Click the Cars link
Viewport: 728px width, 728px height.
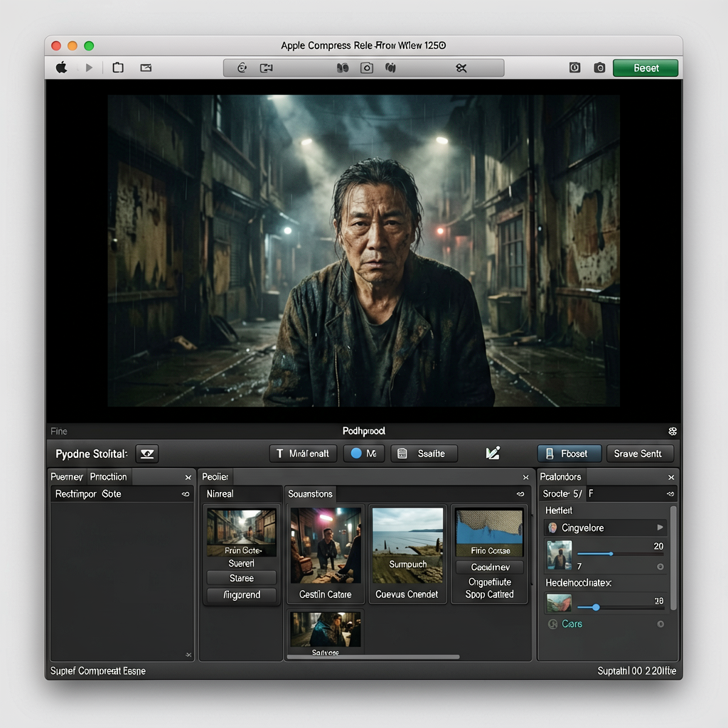click(x=572, y=624)
